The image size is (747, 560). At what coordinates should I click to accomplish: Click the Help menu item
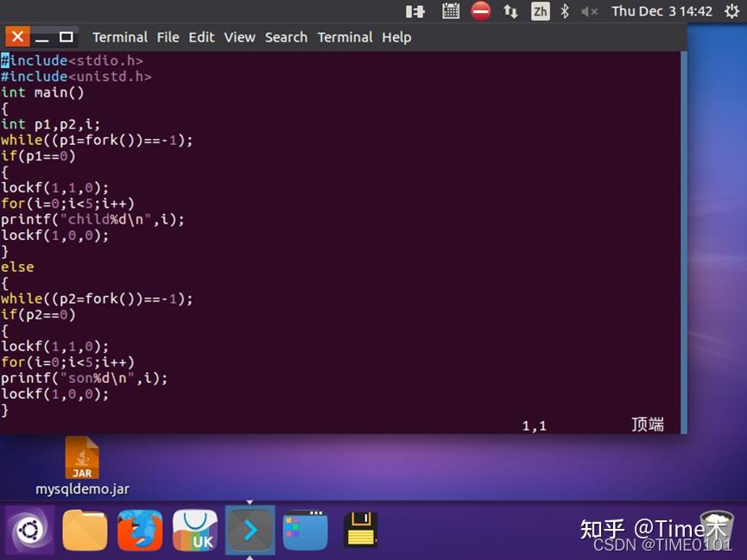pyautogui.click(x=396, y=37)
